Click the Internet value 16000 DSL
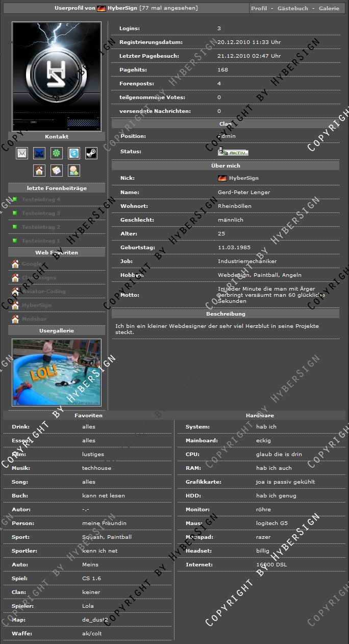 coord(270,565)
